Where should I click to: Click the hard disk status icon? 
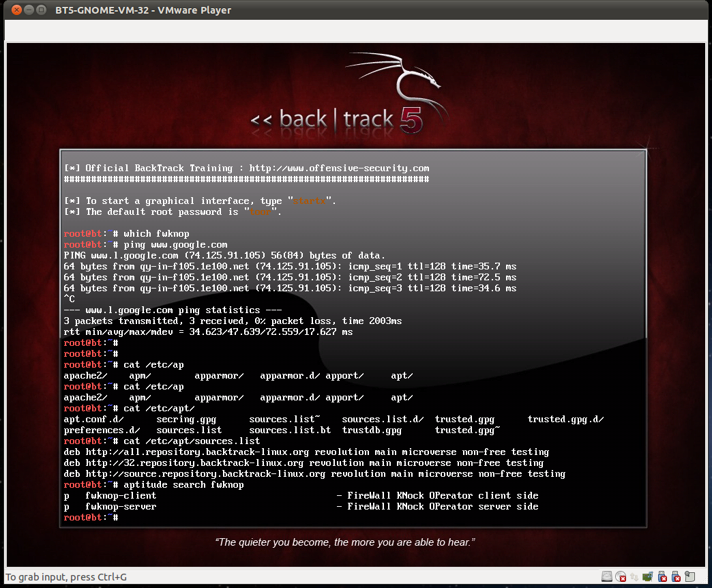(x=607, y=576)
